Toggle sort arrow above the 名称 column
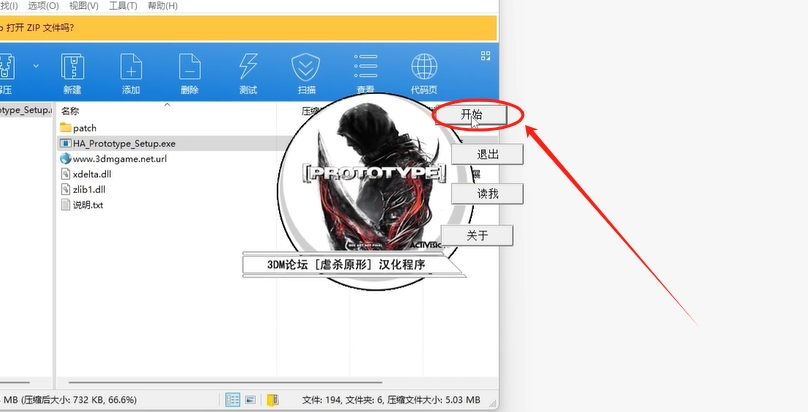 [167, 105]
